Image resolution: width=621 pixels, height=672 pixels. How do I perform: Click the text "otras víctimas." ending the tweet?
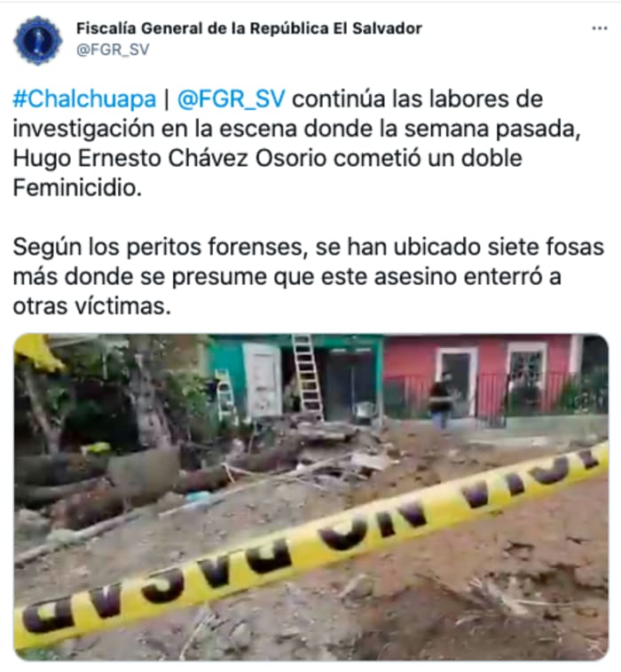pyautogui.click(x=91, y=306)
